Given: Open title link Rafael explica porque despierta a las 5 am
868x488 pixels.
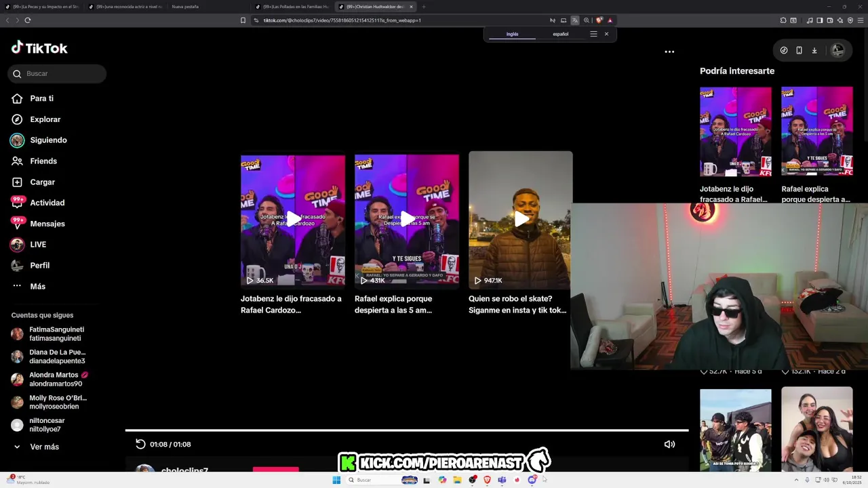Looking at the screenshot, I should (393, 304).
